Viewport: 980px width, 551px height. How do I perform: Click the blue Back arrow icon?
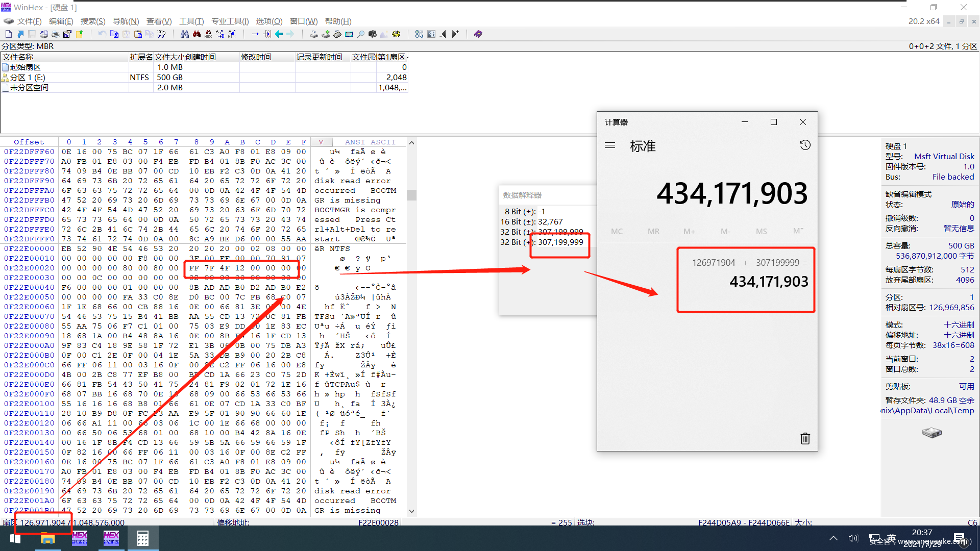[279, 34]
